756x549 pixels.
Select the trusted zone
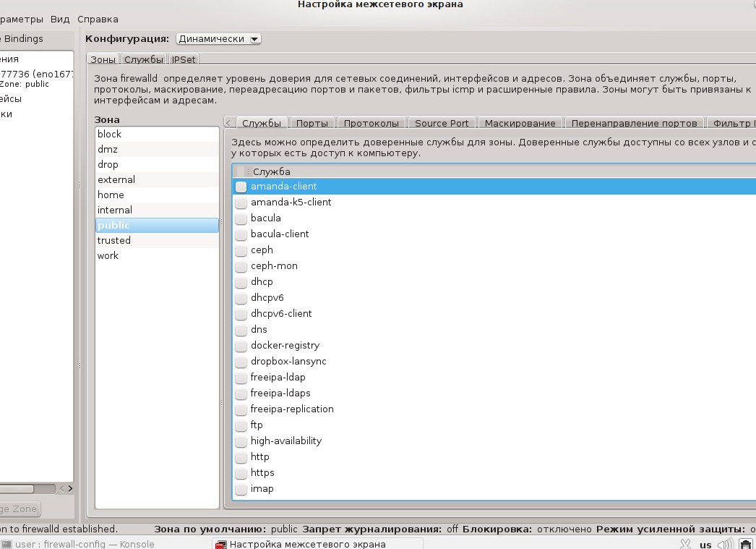[x=157, y=241]
